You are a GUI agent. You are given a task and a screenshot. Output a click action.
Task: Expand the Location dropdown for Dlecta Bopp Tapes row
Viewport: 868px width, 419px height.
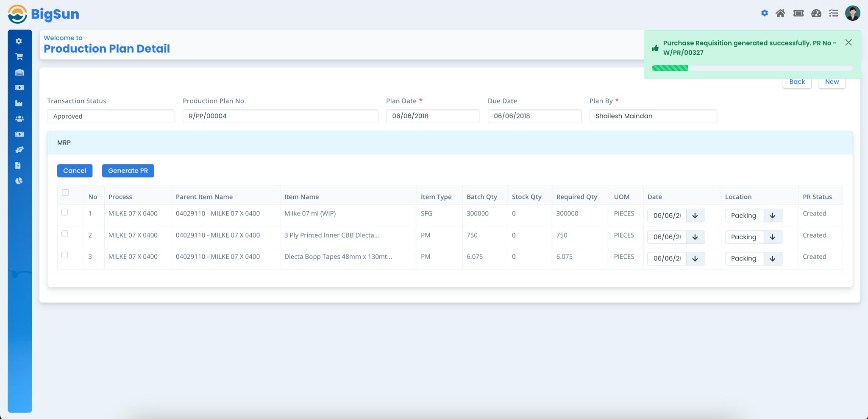pos(773,259)
